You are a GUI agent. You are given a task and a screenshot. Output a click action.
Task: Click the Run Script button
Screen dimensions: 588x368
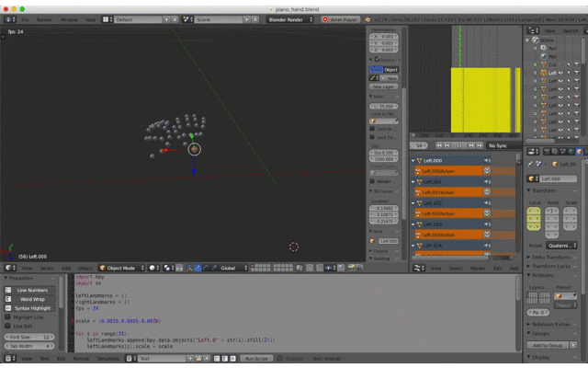[254, 358]
